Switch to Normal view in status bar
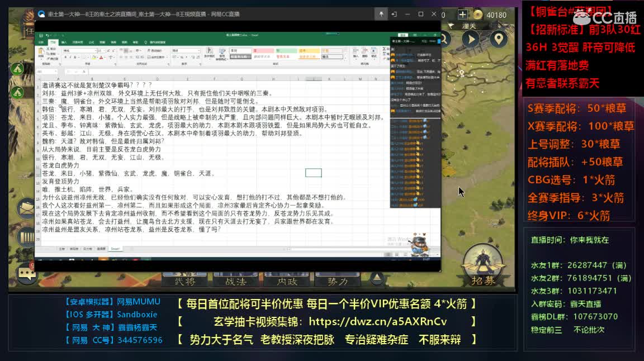644x361 pixels. (x=388, y=255)
